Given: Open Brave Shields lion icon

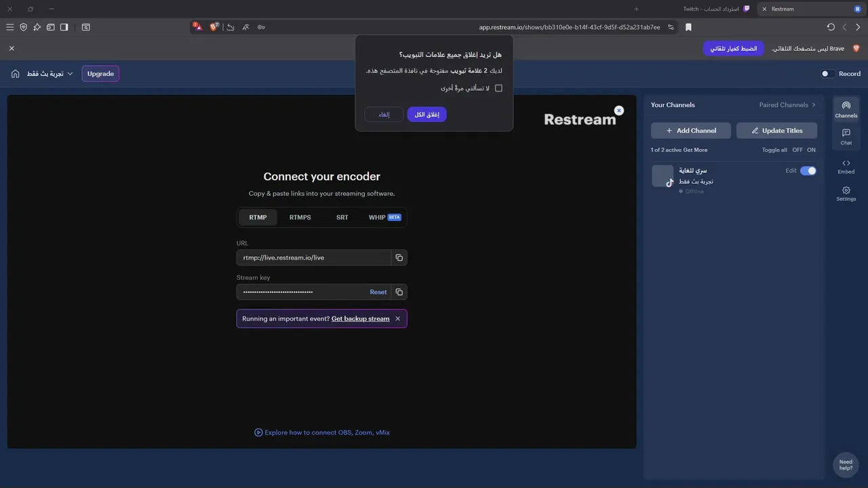Looking at the screenshot, I should [x=214, y=27].
